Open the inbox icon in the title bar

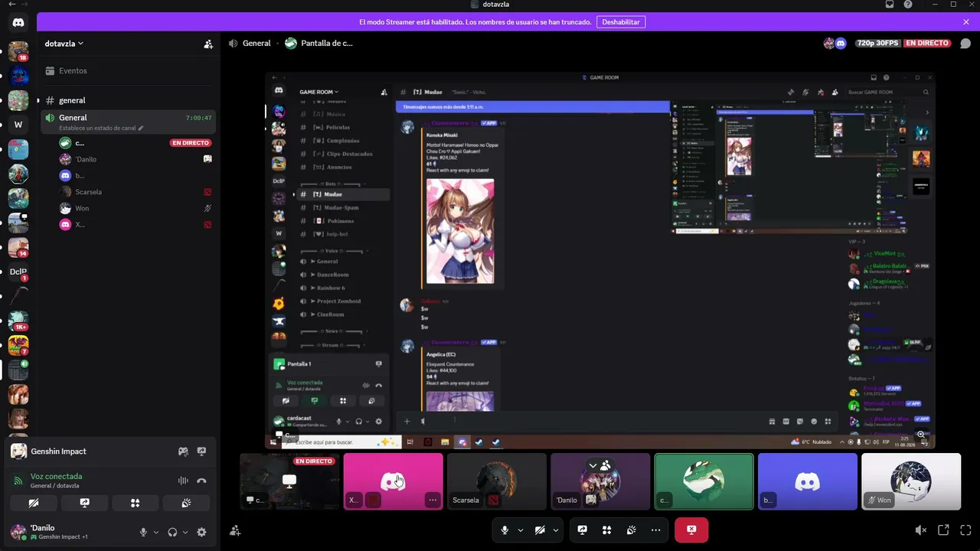(889, 5)
